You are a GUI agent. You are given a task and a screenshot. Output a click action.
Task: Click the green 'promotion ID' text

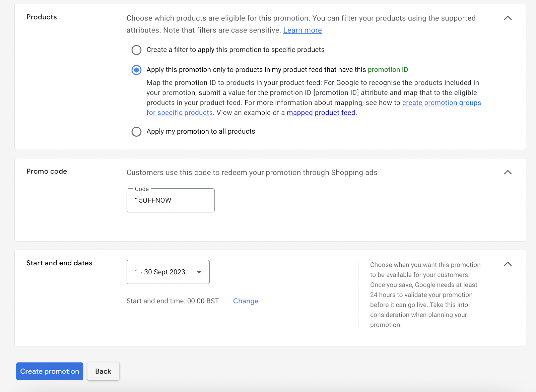coord(388,70)
